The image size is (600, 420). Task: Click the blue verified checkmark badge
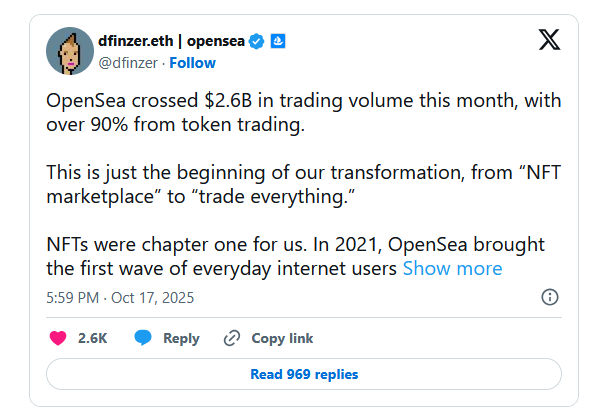(x=257, y=41)
